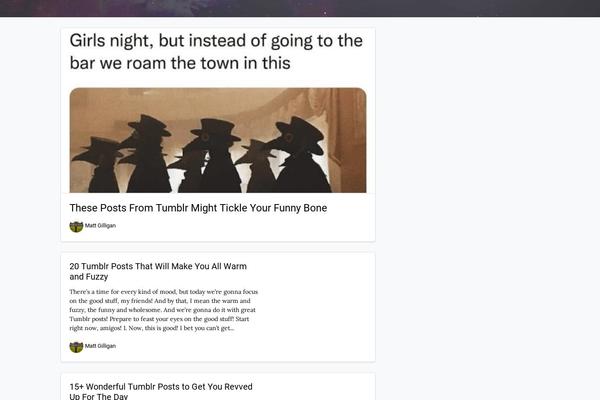Open the plague doctor silhouettes thumbnail image
This screenshot has width=600, height=400.
(218, 140)
